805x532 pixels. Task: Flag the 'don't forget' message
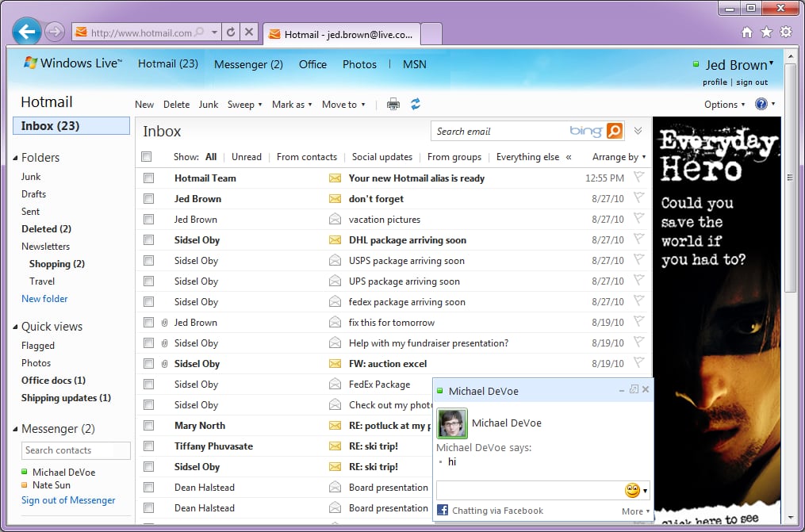click(x=639, y=198)
